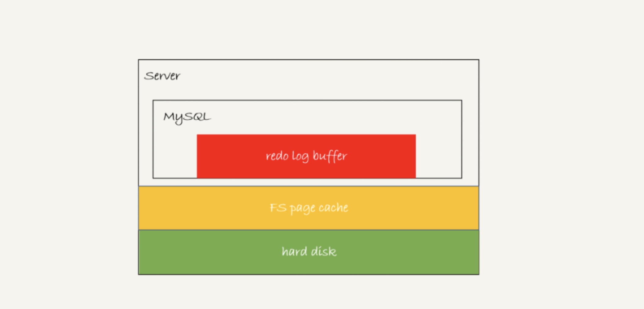Click the "FS" text in yellow block

[x=278, y=208]
